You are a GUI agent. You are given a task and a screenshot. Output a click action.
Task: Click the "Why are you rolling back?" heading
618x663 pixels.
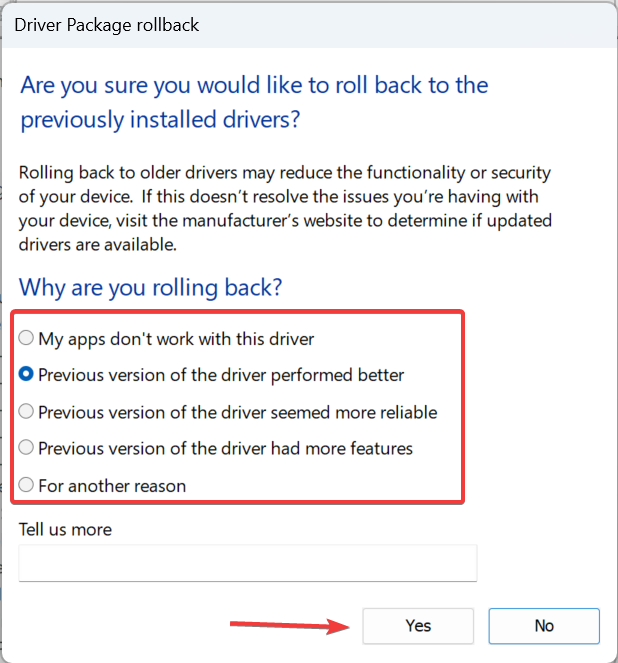pos(150,288)
